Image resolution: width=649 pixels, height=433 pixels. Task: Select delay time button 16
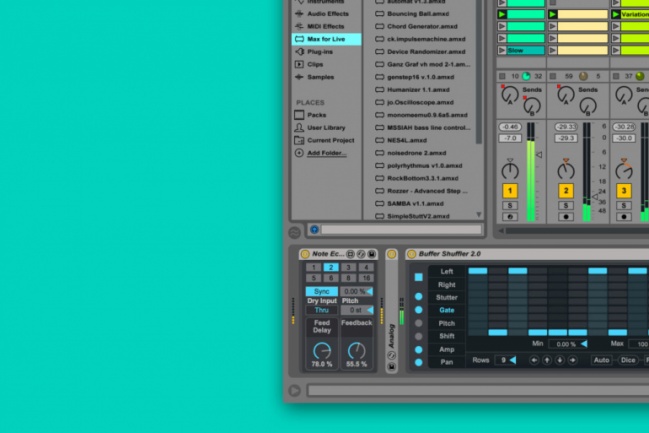click(x=366, y=278)
